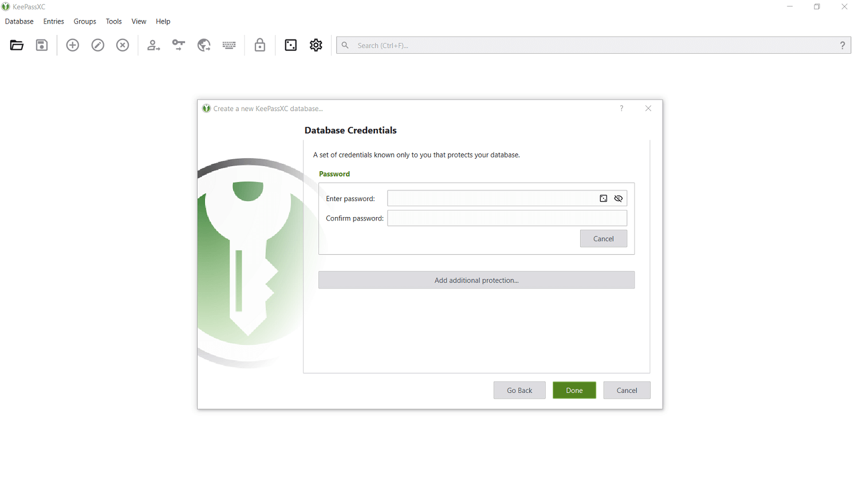859x504 pixels.
Task: Close the KeePassXC main window
Action: point(845,7)
